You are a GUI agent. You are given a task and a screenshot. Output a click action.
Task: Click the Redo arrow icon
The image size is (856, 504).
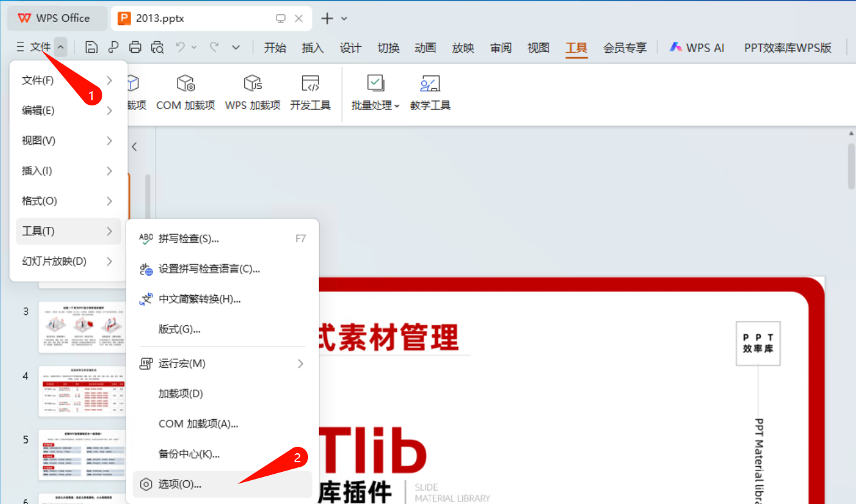214,47
